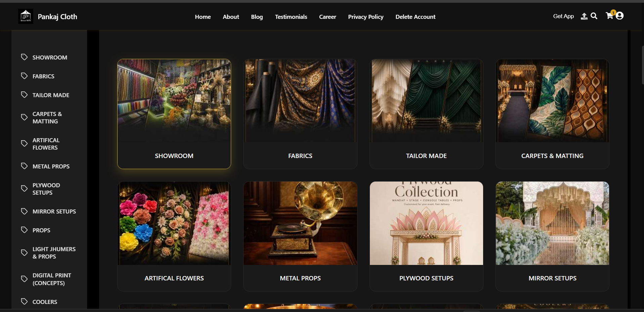The height and width of the screenshot is (312, 644).
Task: Open the Privacy Policy page
Action: pos(366,17)
